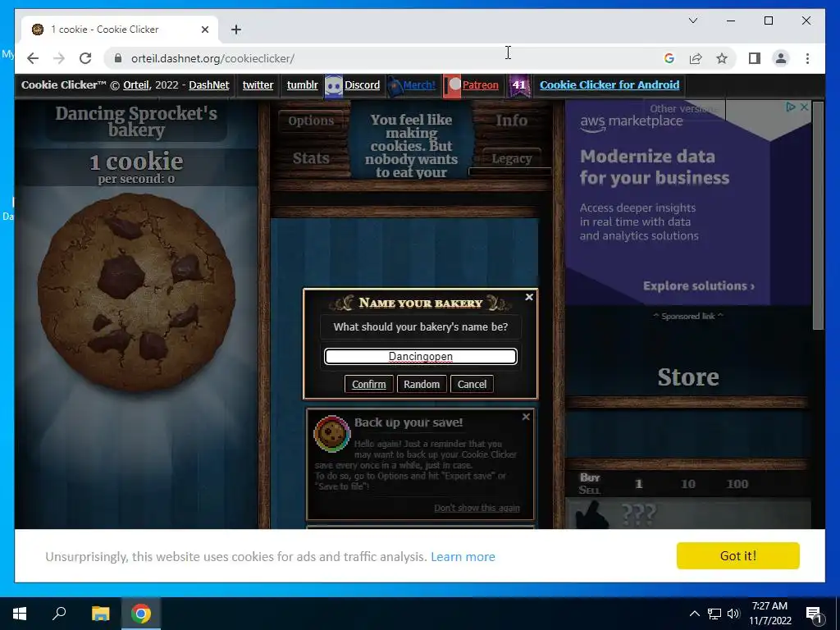
Task: Select buy amount 10 in store
Action: tap(688, 484)
